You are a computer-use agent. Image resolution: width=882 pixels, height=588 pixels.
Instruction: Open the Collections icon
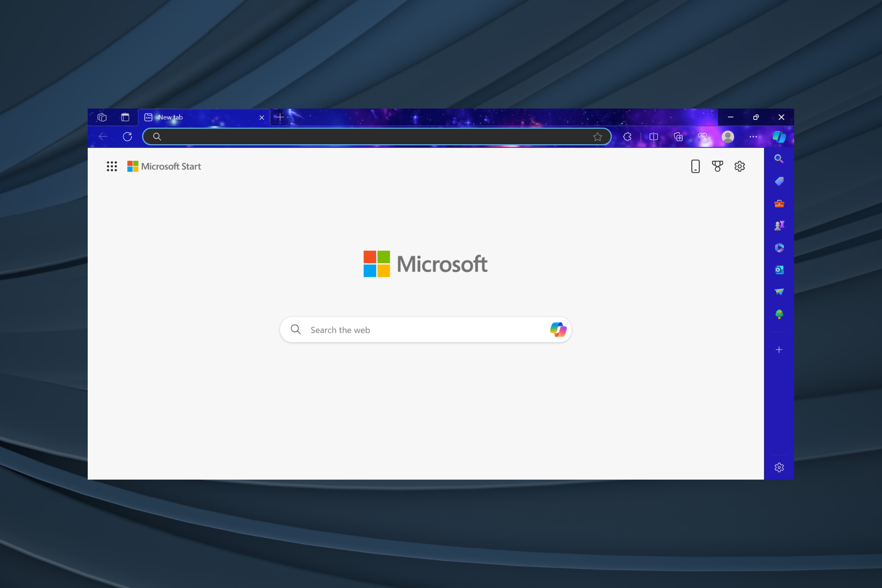(678, 136)
